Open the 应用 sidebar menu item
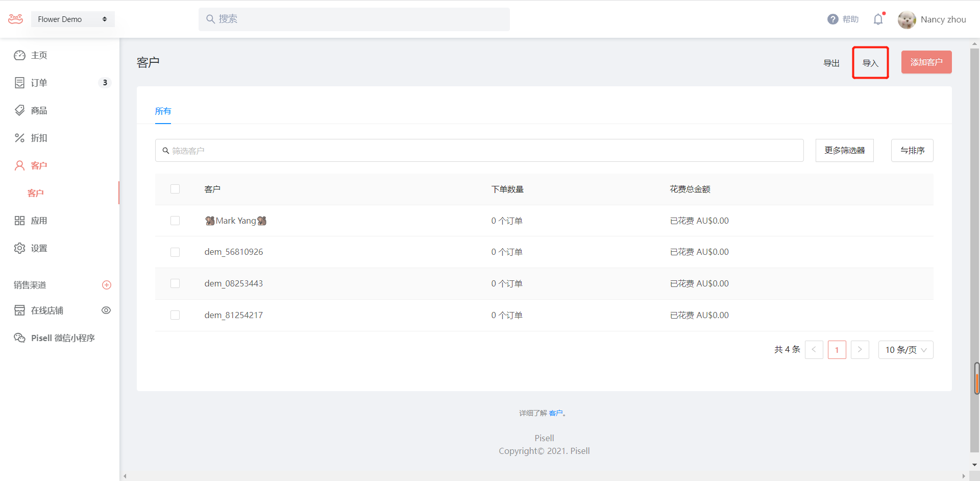 60,221
